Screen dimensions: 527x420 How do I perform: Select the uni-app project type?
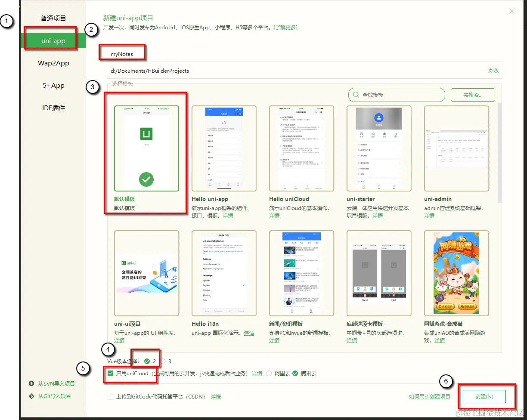click(x=53, y=41)
